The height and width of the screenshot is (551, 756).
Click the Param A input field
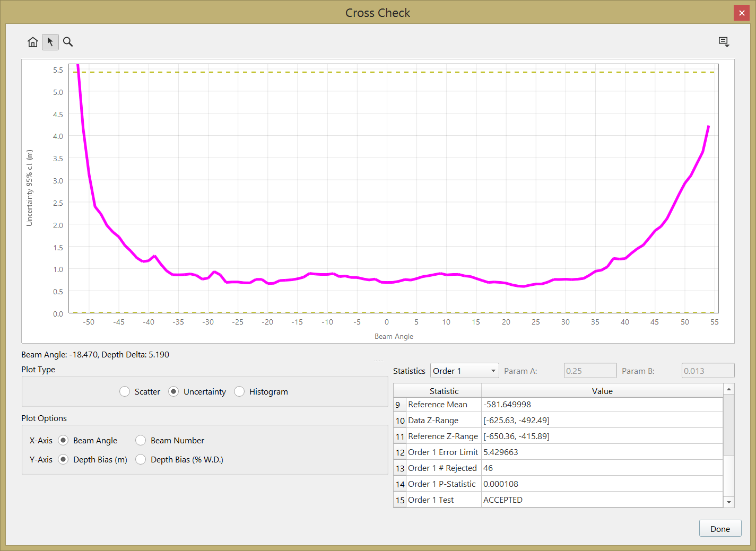pyautogui.click(x=590, y=371)
